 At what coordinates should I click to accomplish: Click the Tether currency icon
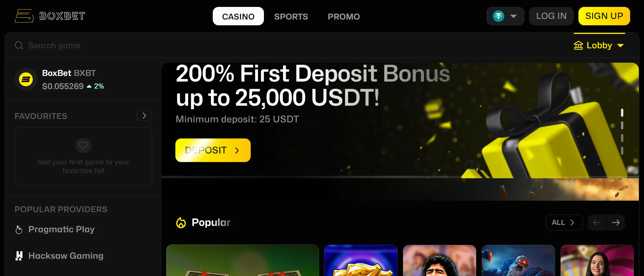499,16
